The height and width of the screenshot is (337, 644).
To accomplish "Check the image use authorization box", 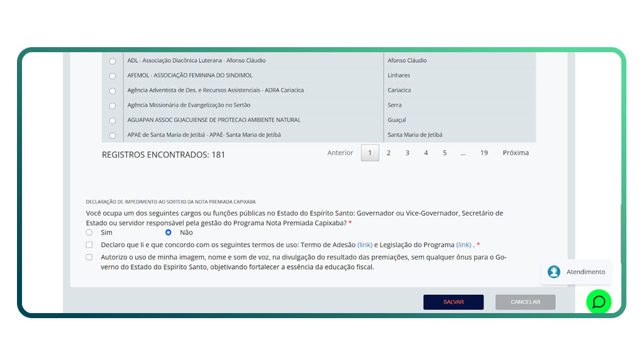I will click(89, 257).
